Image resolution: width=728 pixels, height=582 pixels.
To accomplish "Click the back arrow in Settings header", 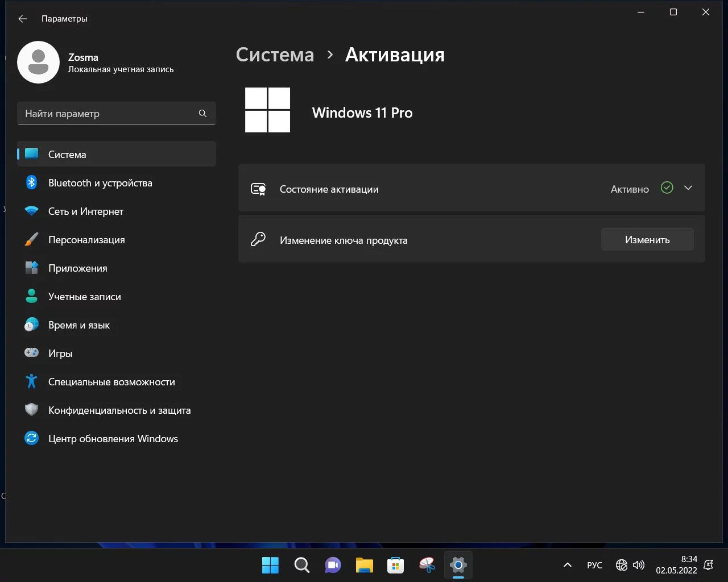I will click(23, 19).
